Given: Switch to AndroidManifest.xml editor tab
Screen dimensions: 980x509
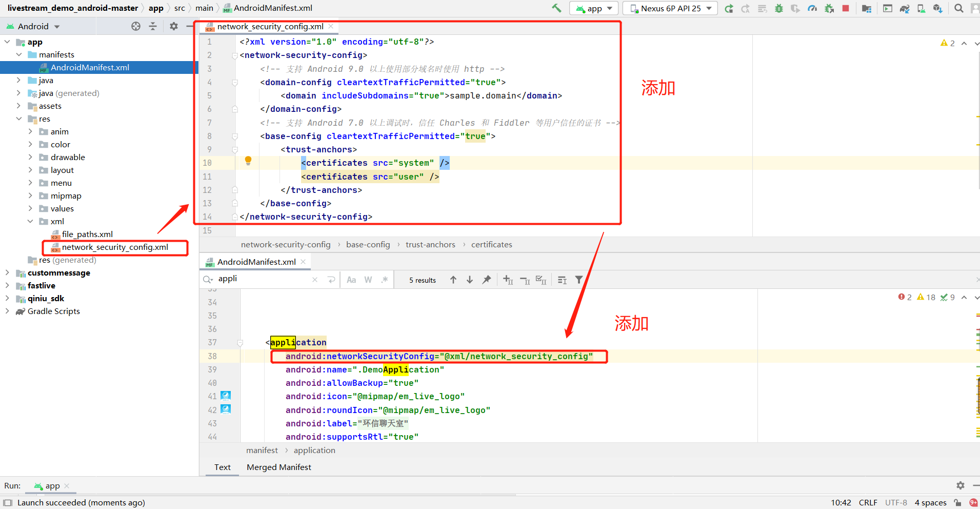Looking at the screenshot, I should coord(256,262).
